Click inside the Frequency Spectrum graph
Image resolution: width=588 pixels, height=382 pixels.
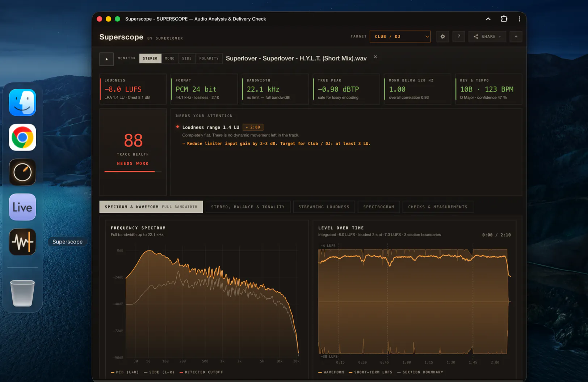(x=212, y=304)
